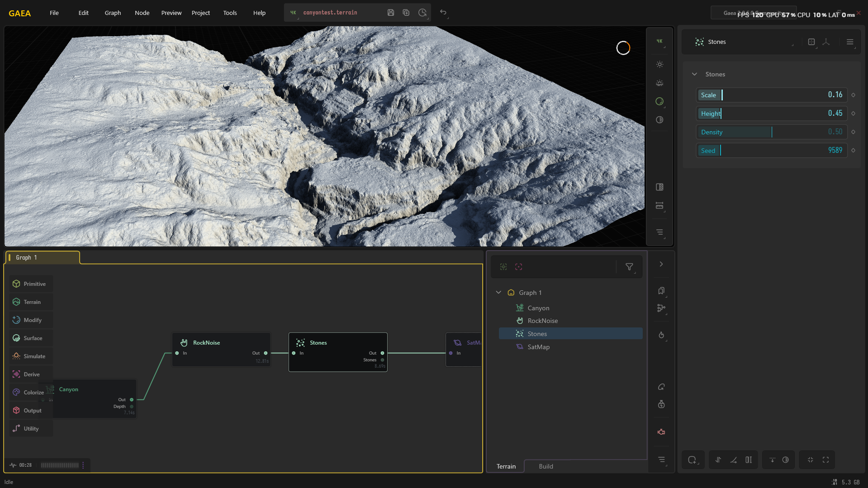Image resolution: width=868 pixels, height=488 pixels.
Task: Open the File menu
Action: [54, 13]
